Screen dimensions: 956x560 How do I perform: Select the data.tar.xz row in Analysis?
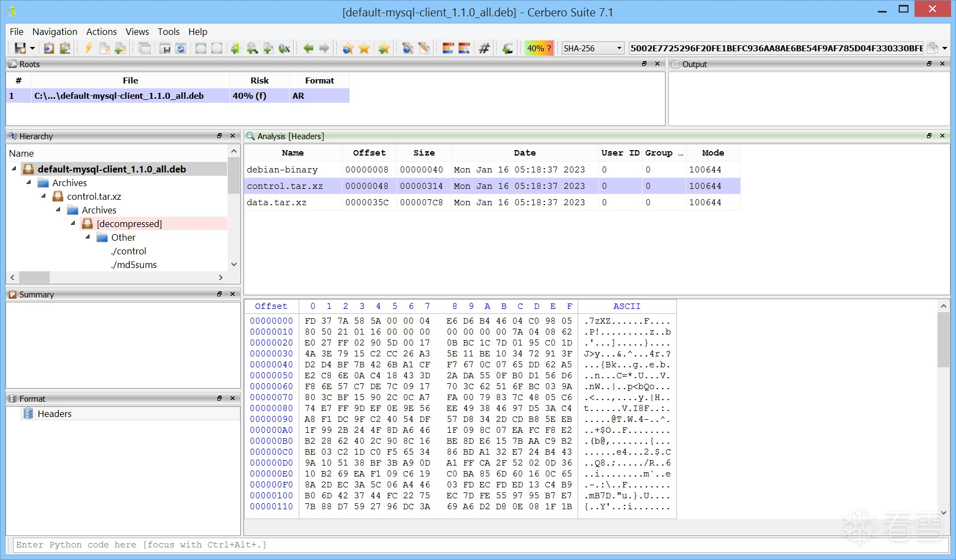tap(492, 202)
